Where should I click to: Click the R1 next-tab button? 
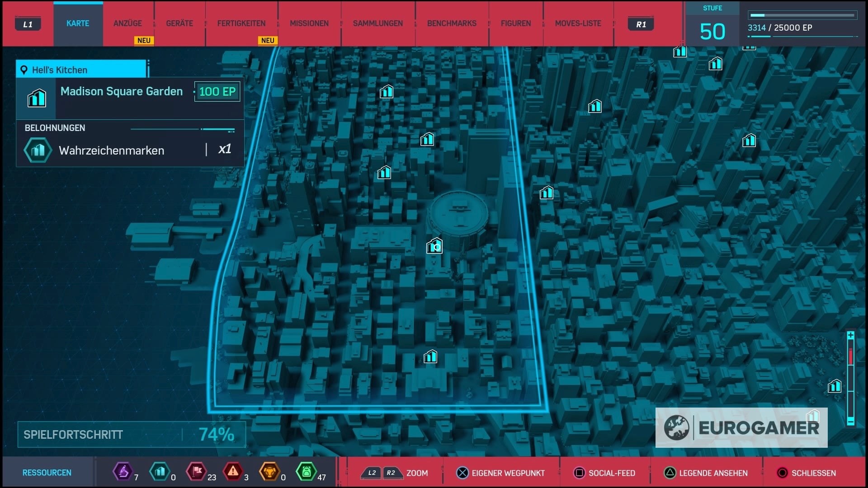[x=641, y=24]
